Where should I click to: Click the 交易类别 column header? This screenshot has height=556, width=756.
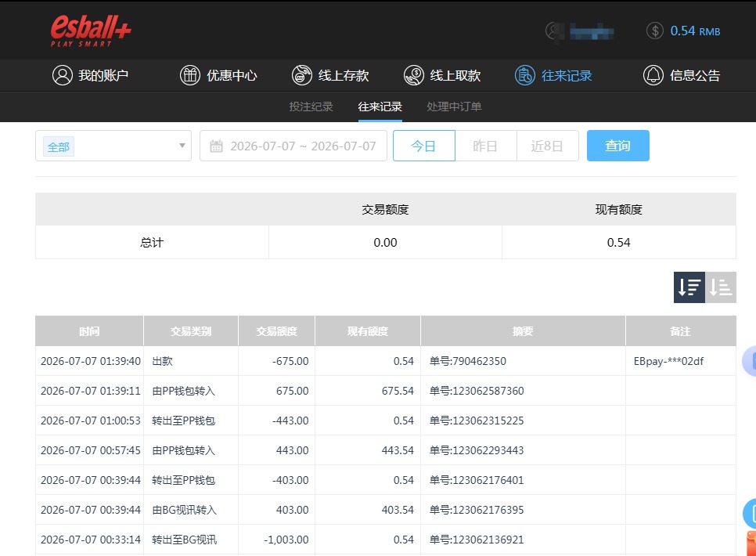190,331
